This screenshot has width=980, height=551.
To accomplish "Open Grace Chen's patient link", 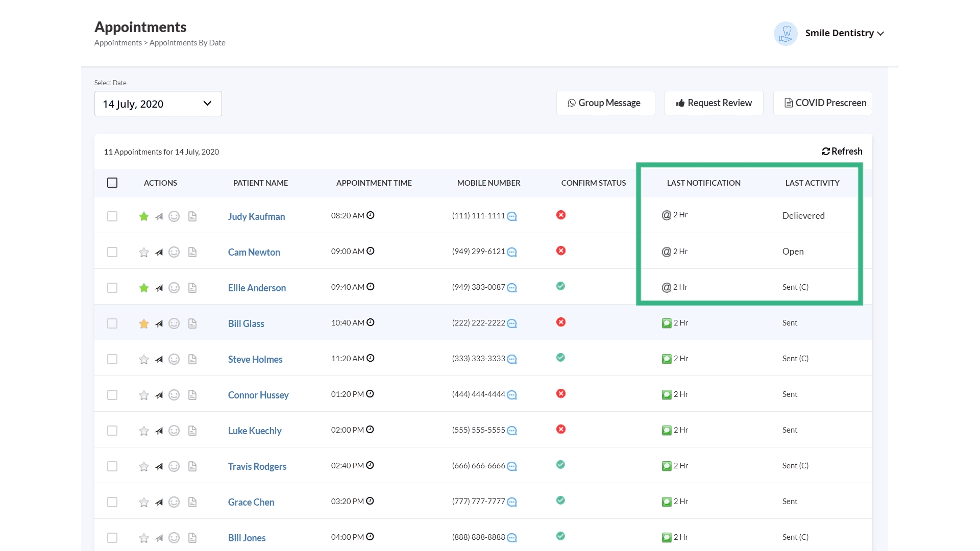I will pos(251,502).
